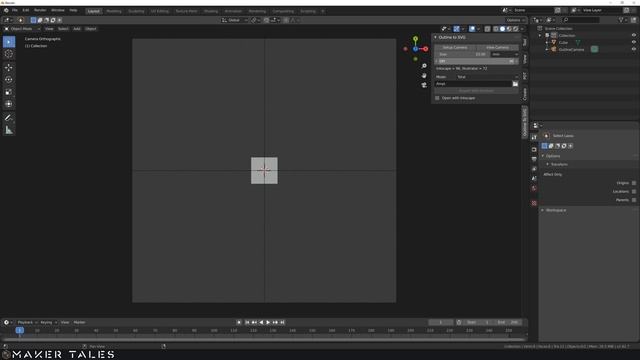Open the viewport shading options dropdown arrow

click(522, 29)
